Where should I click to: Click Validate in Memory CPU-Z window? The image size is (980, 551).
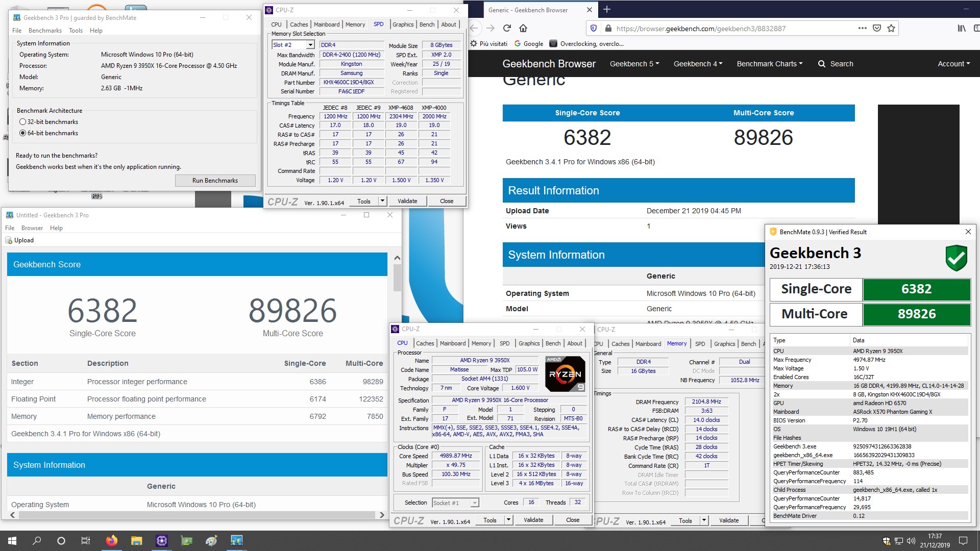pyautogui.click(x=729, y=520)
